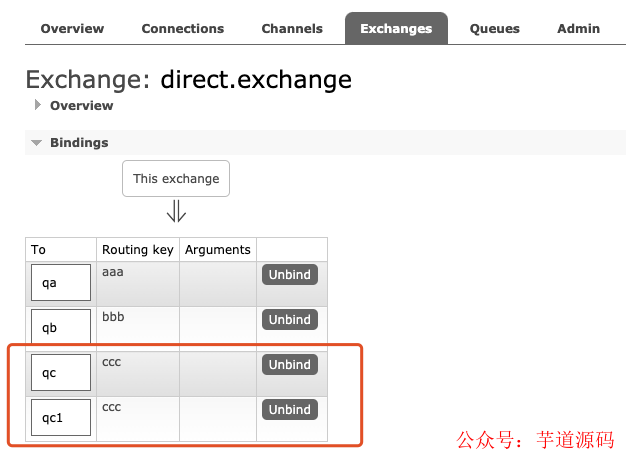This screenshot has width=626, height=460.
Task: Click the Routing key column header
Action: pos(138,250)
